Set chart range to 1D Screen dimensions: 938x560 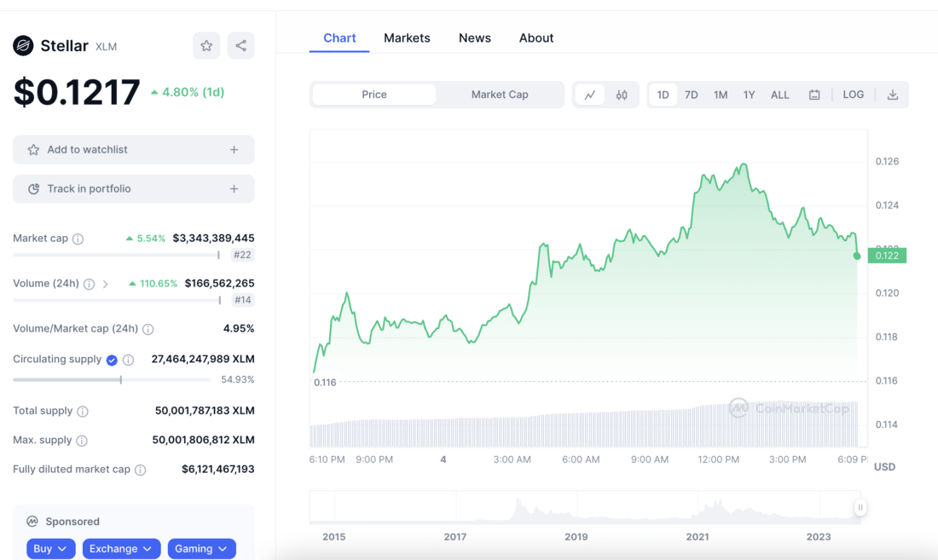(x=663, y=95)
